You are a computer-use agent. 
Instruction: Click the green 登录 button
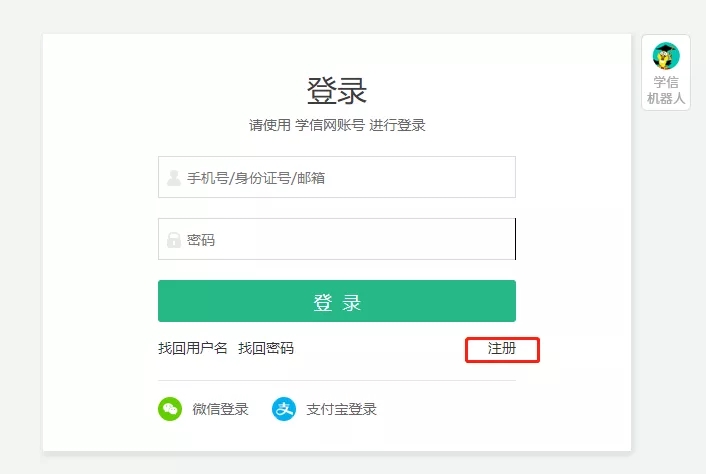click(337, 301)
